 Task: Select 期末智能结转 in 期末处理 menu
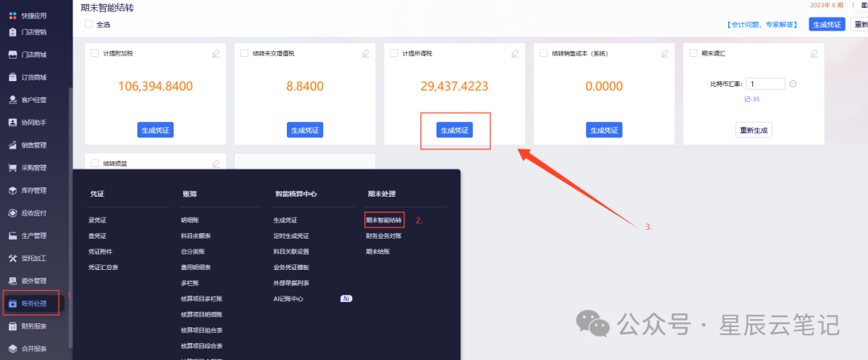pyautogui.click(x=383, y=220)
